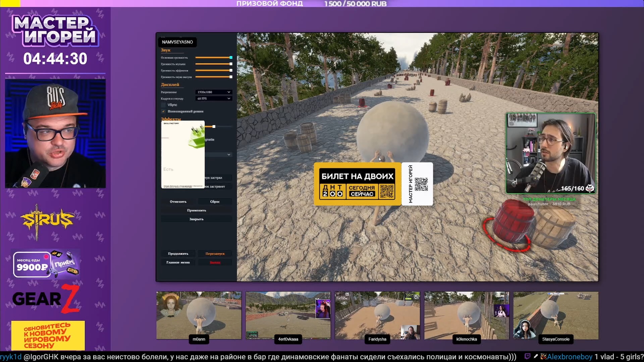Viewport: 644px width, 362px height.
Task: Click the ryyk1d username in the ticker
Action: click(x=11, y=357)
